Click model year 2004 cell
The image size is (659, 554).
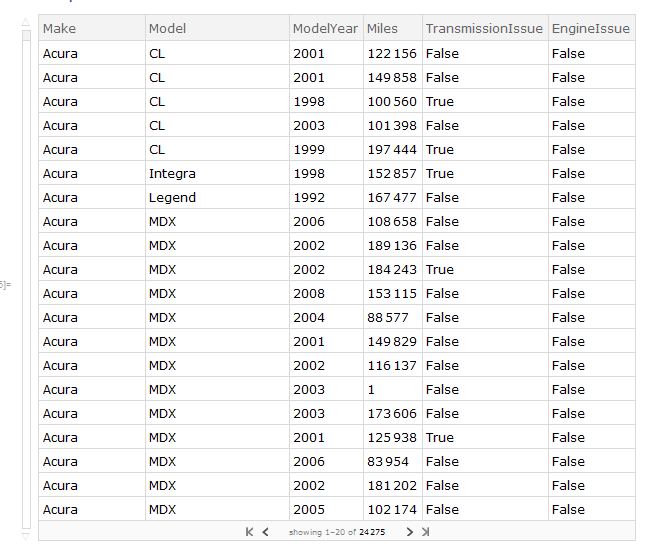(309, 317)
